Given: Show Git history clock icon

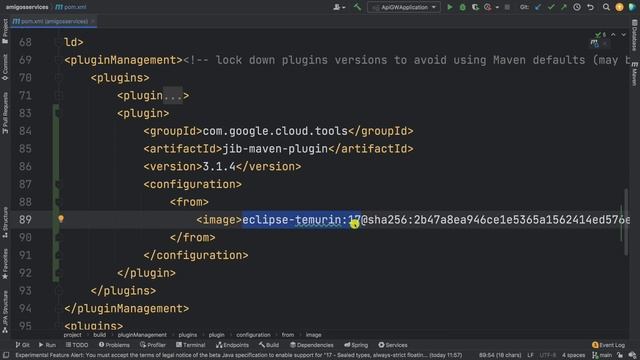Looking at the screenshot, I should 577,7.
